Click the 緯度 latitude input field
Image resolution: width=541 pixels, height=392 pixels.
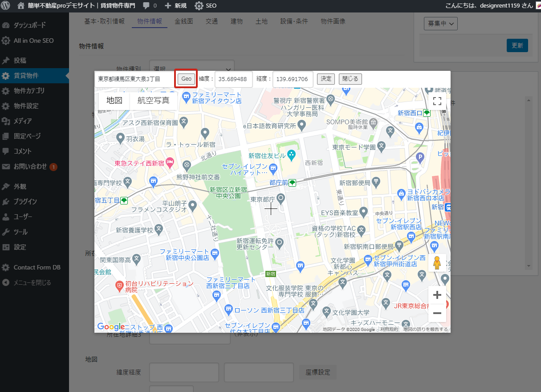pos(233,79)
